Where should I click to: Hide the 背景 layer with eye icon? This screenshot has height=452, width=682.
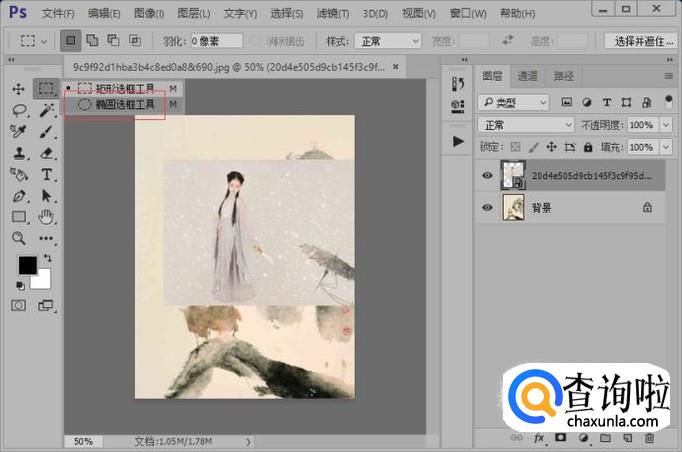(x=487, y=208)
